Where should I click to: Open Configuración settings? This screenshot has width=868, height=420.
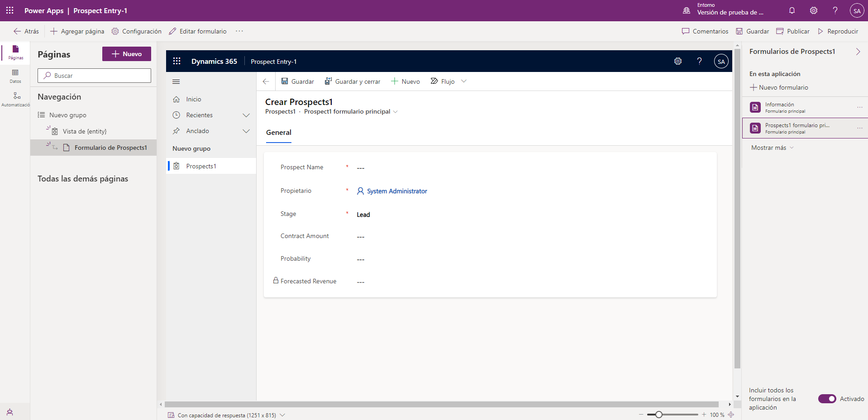click(137, 31)
